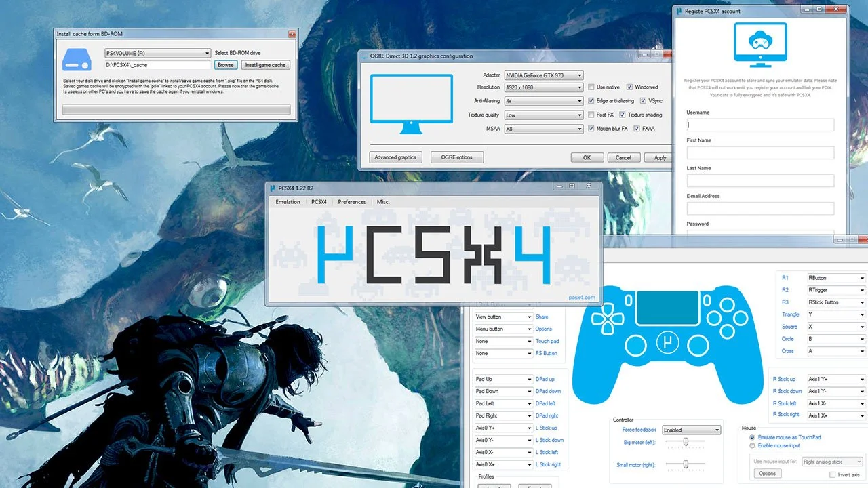Open the pcsx4.com link
This screenshot has width=868, height=488.
(582, 298)
